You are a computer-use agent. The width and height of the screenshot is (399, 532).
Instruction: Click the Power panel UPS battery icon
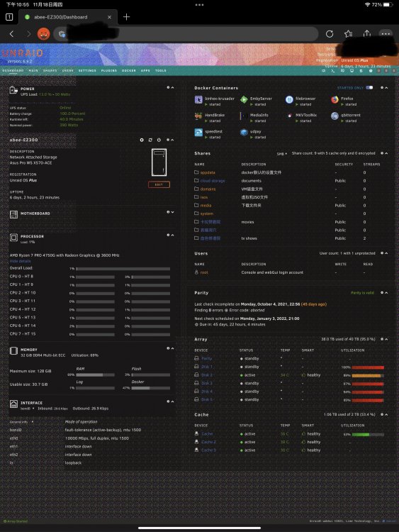coord(13,90)
